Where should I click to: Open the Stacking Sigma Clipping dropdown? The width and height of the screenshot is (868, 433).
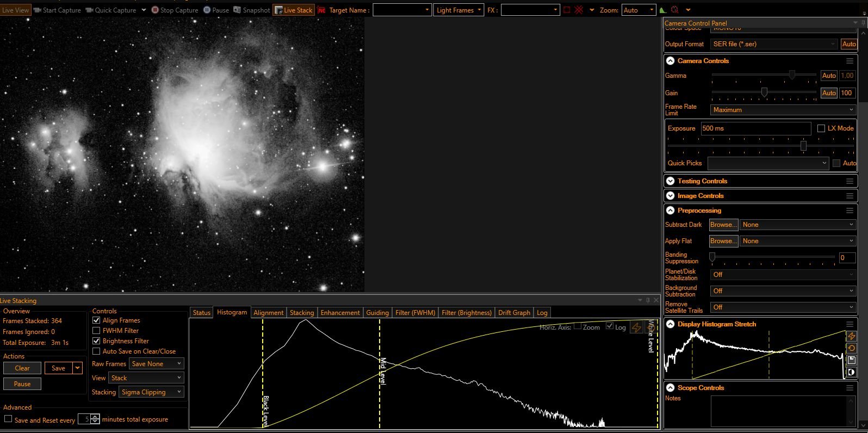point(152,392)
